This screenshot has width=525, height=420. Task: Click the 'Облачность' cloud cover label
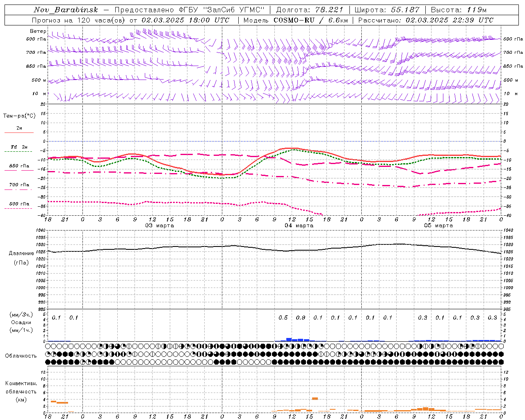pos(21,356)
